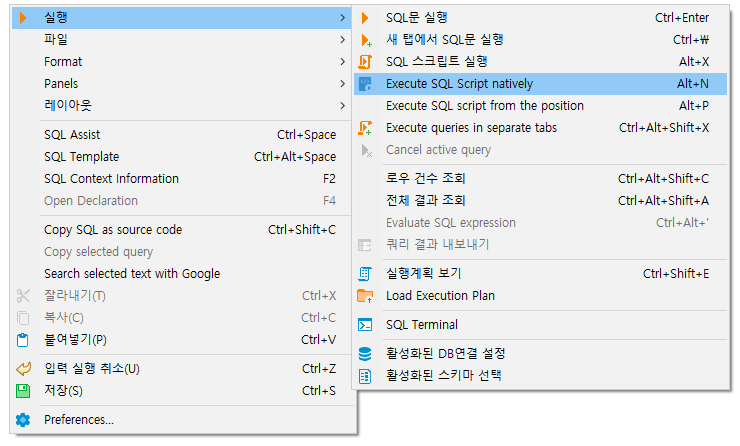Viewport: 740px width, 446px height.
Task: Select 쿼리 결과 내보내기 entry
Action: pyautogui.click(x=540, y=245)
